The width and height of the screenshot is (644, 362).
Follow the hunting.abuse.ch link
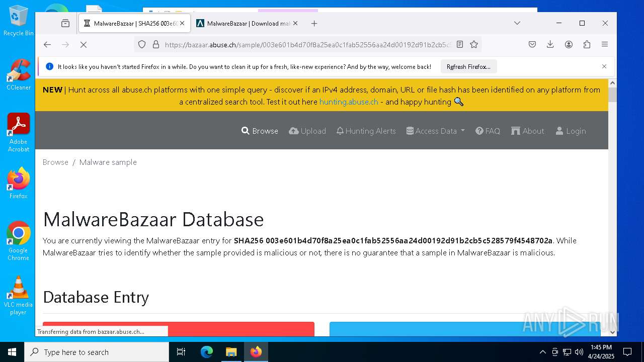[349, 102]
